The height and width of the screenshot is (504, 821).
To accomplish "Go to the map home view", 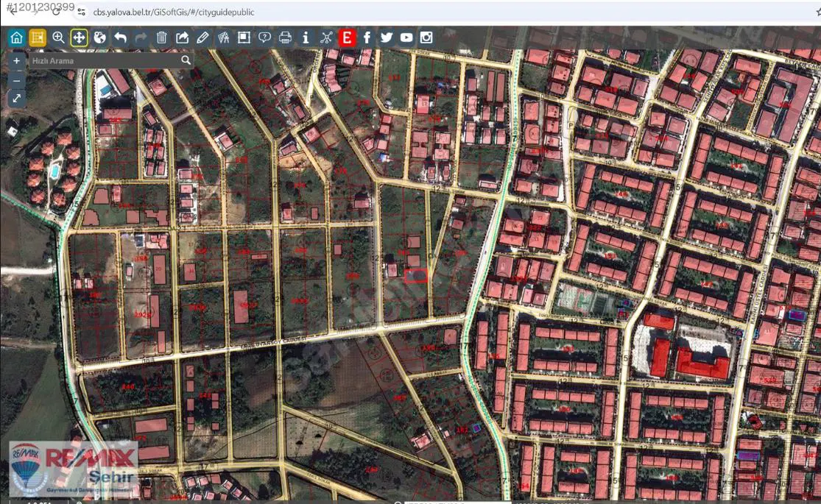I will (x=17, y=38).
